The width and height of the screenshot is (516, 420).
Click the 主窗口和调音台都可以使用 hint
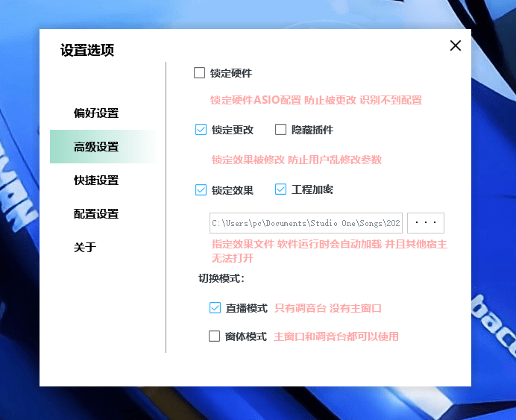pos(336,336)
